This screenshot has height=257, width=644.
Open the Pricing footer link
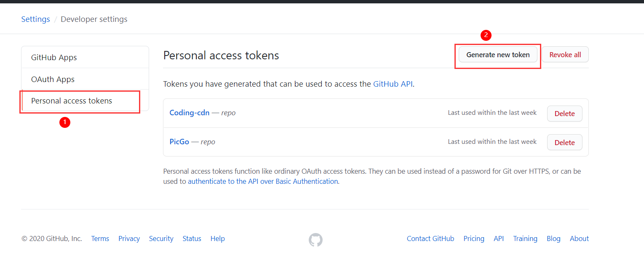[474, 238]
